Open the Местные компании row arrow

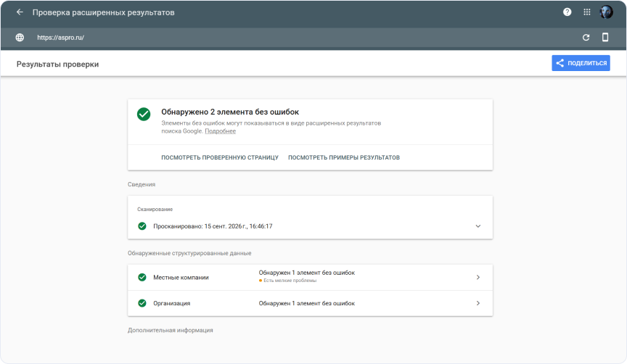pos(478,277)
